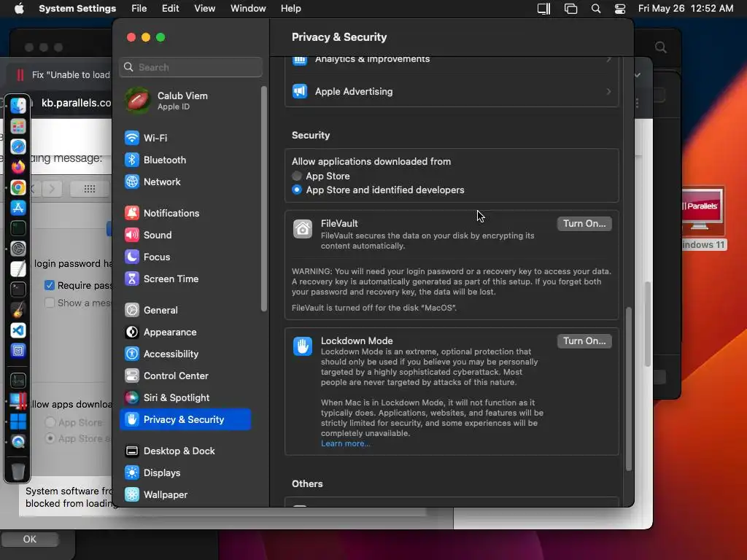747x560 pixels.
Task: Click the sidebar scrollbar
Action: click(264, 199)
